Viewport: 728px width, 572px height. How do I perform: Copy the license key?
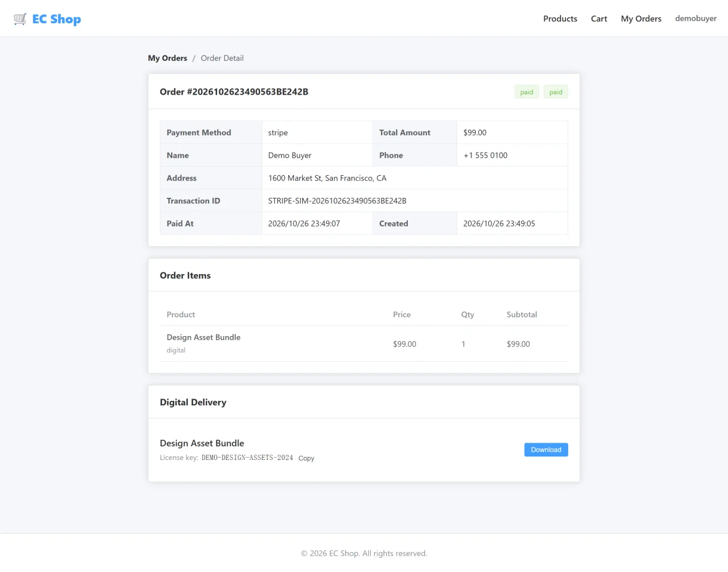pos(306,458)
